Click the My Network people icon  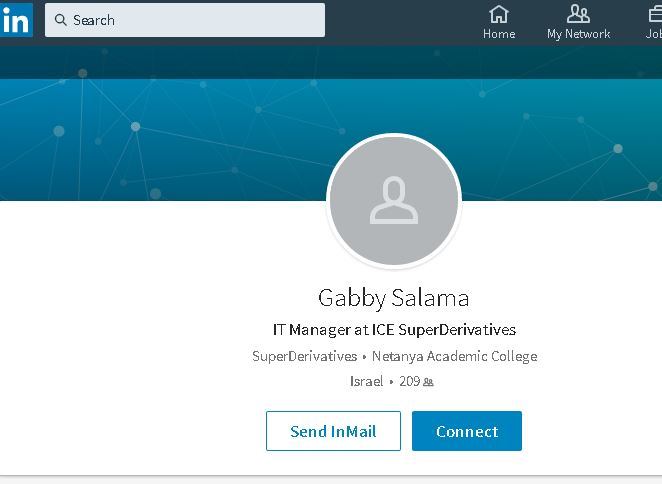(578, 14)
